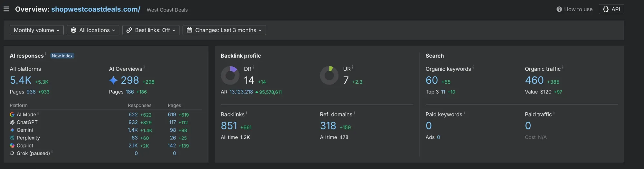Click the ChatGPT platform icon
The height and width of the screenshot is (169, 644).
12,122
